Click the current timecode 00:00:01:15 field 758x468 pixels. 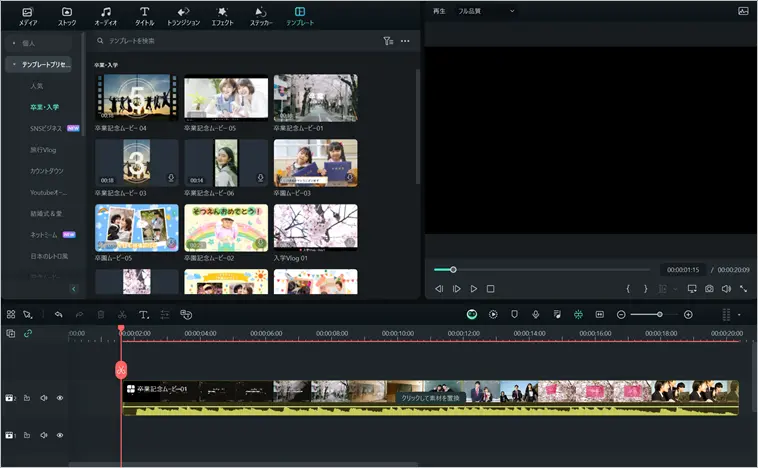click(683, 270)
